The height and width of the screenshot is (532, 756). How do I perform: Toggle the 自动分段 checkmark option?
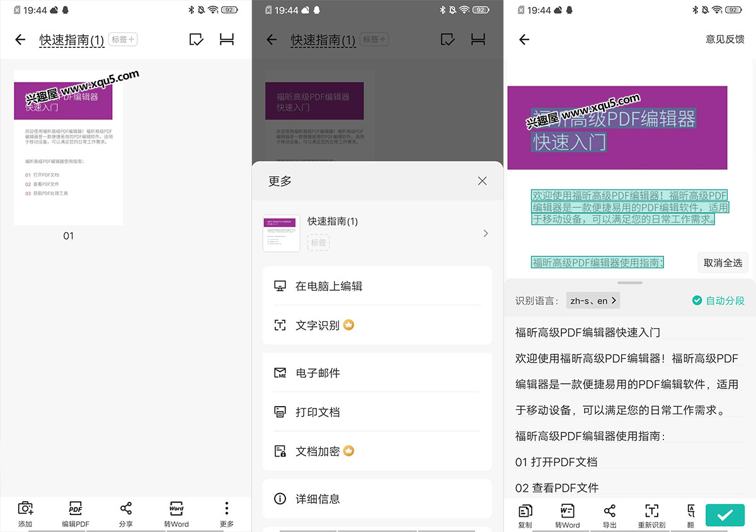[718, 300]
